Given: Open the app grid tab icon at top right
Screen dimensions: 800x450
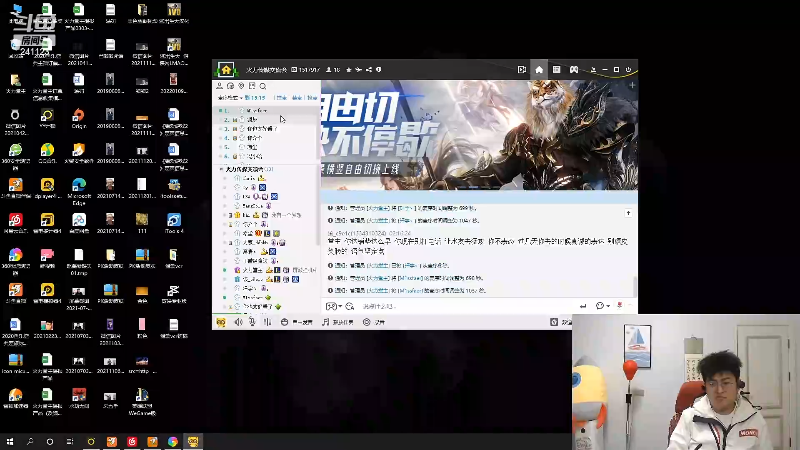Looking at the screenshot, I should pyautogui.click(x=557, y=70).
